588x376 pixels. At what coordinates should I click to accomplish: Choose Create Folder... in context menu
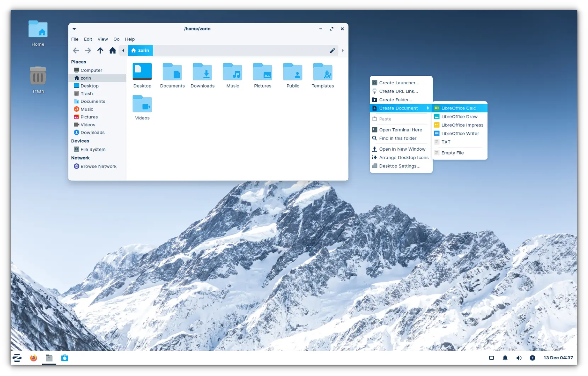coord(401,100)
